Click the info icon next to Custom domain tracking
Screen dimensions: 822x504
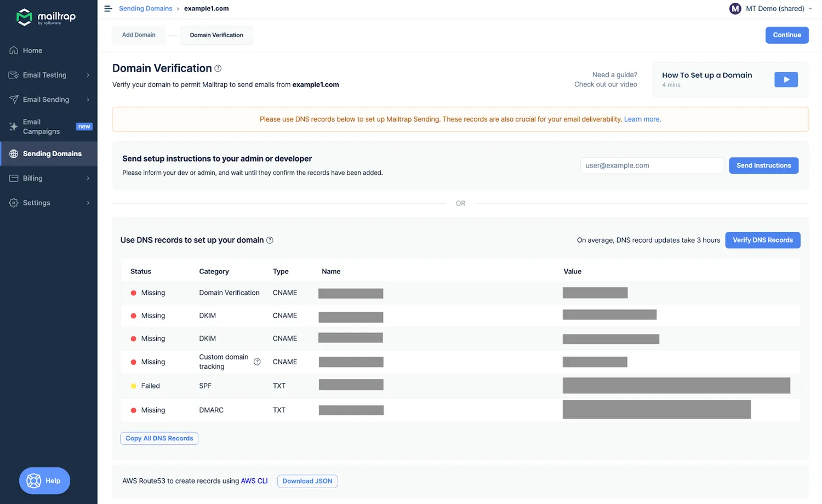[257, 362]
